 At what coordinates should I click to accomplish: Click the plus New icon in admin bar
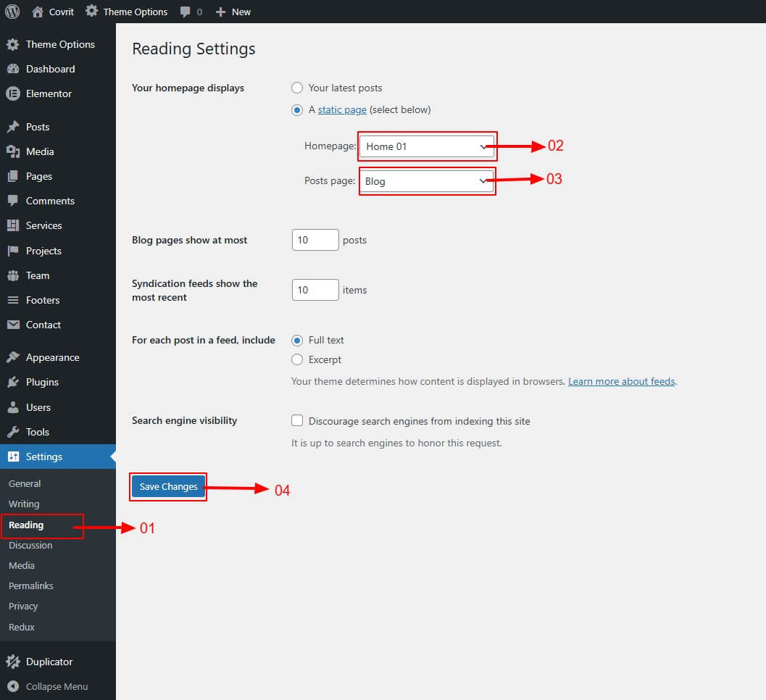pos(221,12)
